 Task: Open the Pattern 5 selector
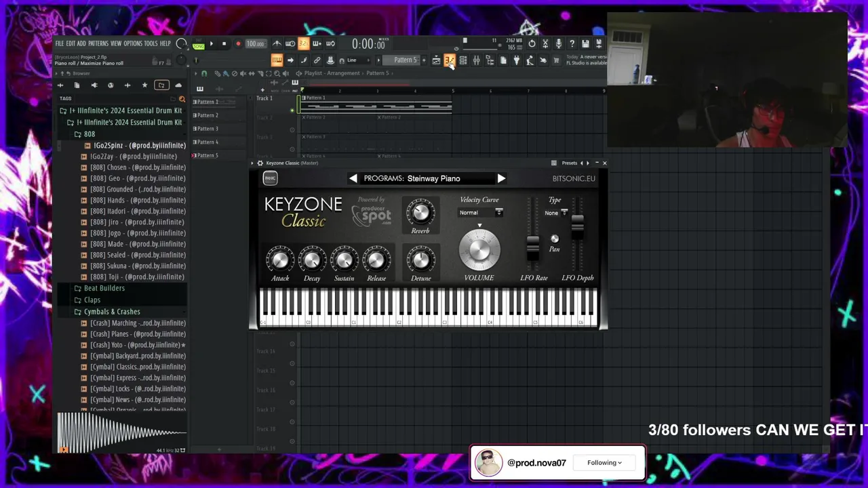pos(405,60)
